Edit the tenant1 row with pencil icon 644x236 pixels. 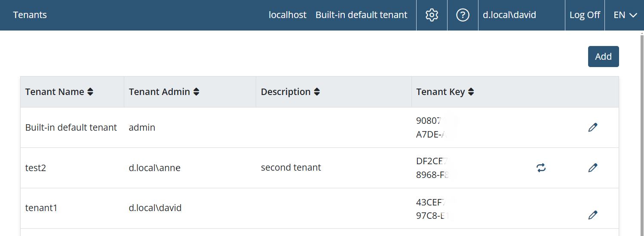point(593,215)
